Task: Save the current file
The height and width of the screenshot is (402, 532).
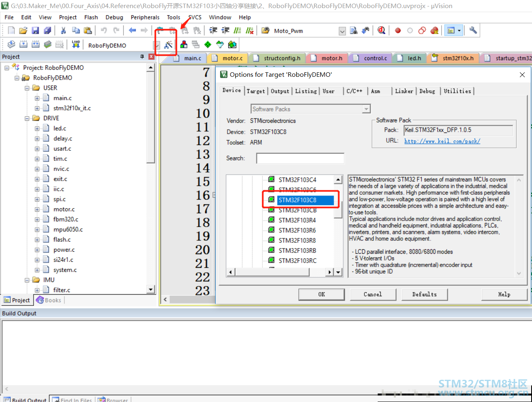Action: click(x=36, y=31)
